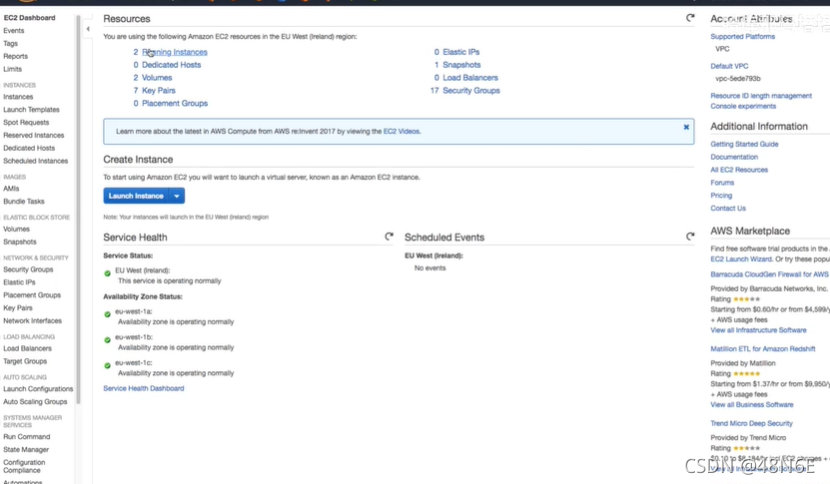The height and width of the screenshot is (484, 830).
Task: Open the Forums link
Action: pos(722,183)
